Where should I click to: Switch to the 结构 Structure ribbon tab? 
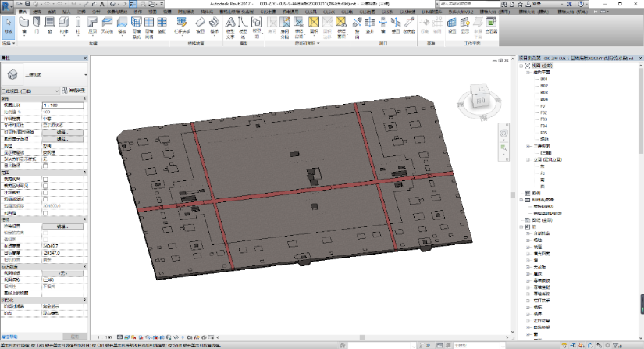[x=37, y=12]
